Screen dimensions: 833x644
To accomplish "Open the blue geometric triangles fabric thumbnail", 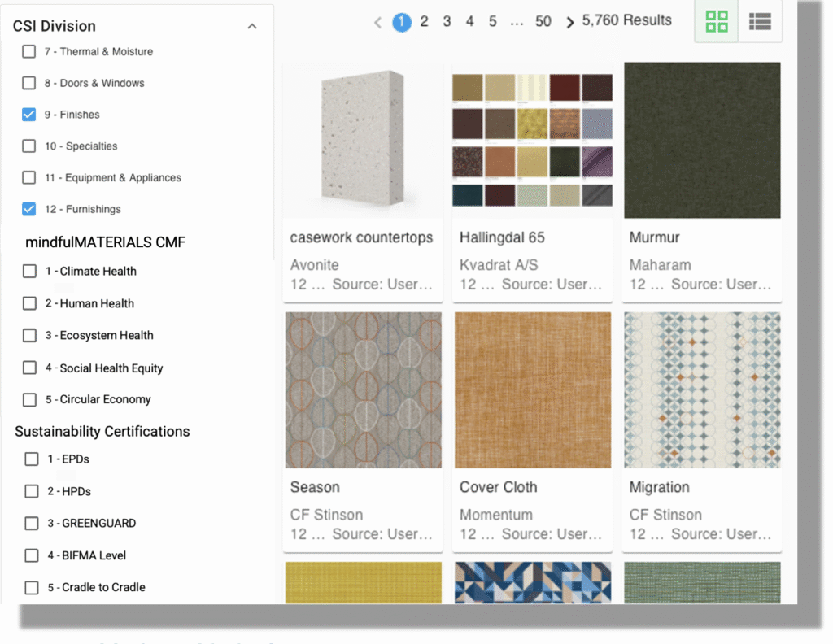I will coord(533,582).
